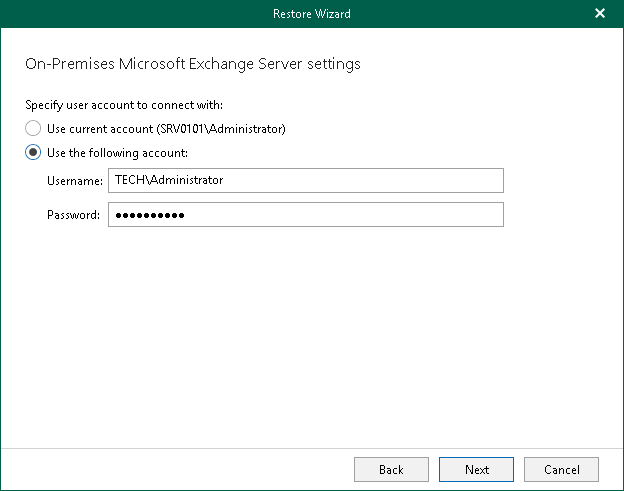This screenshot has height=491, width=624.
Task: Go back with the Back button
Action: (391, 469)
